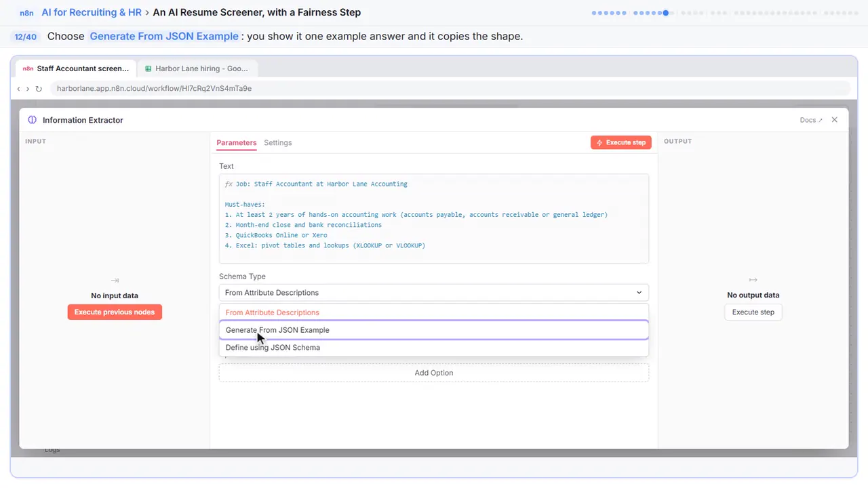Click the 12/40 step counter badge
868x488 pixels.
(x=26, y=37)
